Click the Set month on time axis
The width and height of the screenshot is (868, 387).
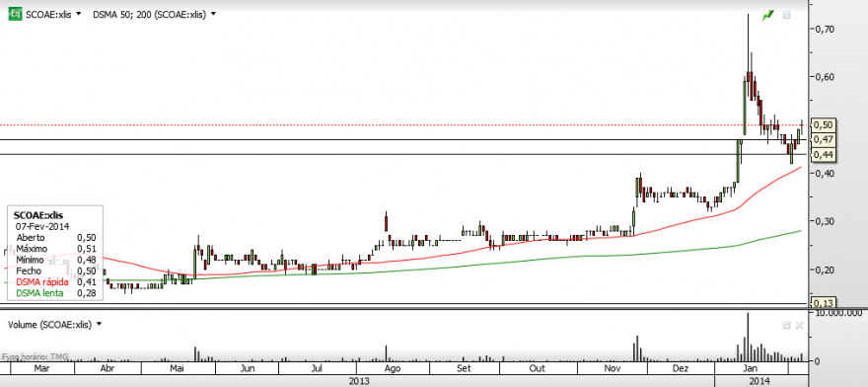pyautogui.click(x=464, y=368)
